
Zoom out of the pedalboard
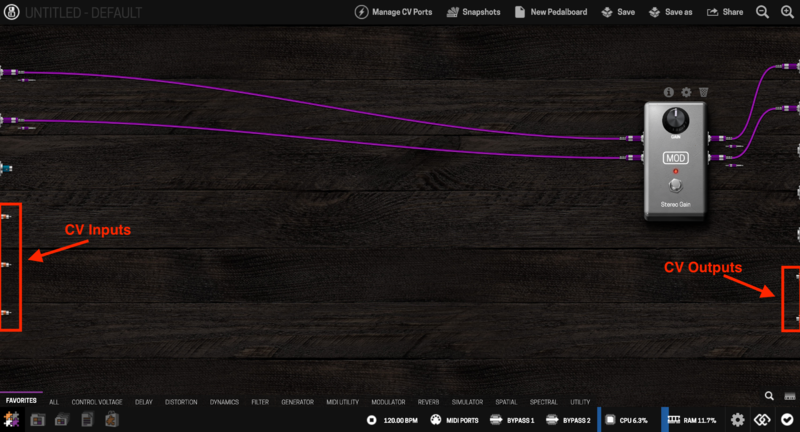[762, 12]
